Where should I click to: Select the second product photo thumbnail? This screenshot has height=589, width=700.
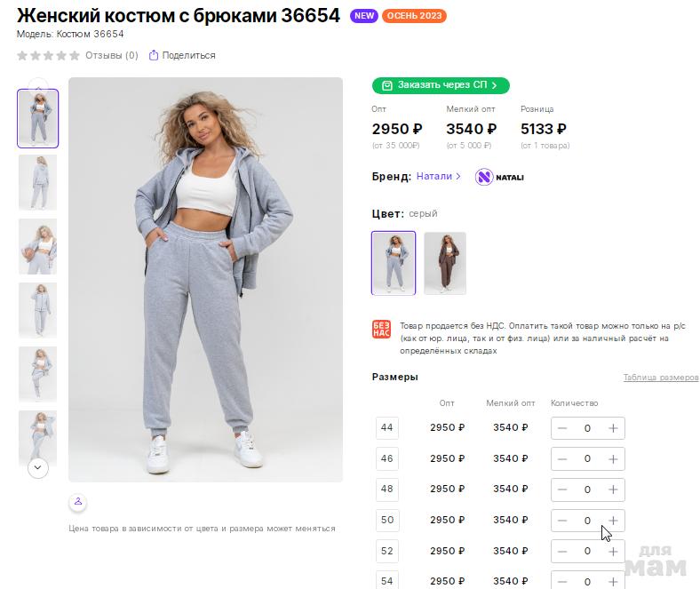tap(37, 182)
